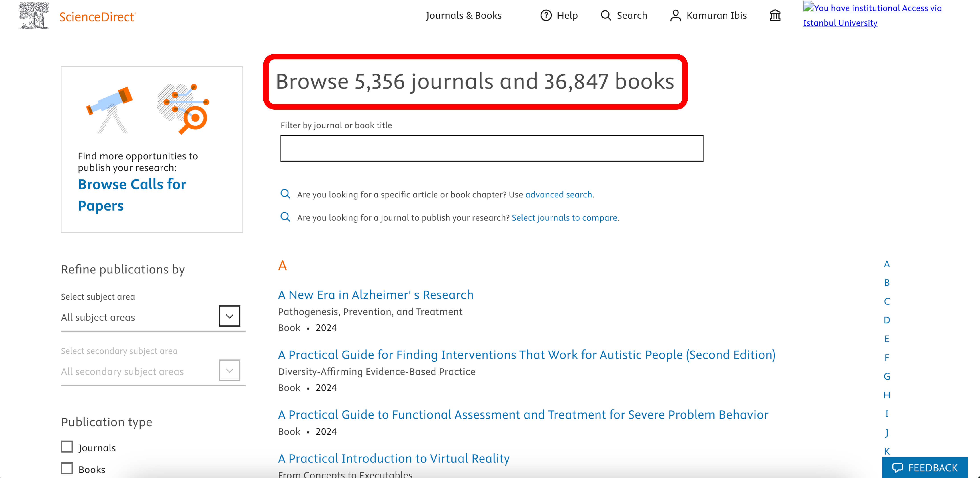Focus the journal or book title filter field
The image size is (980, 478).
point(492,148)
